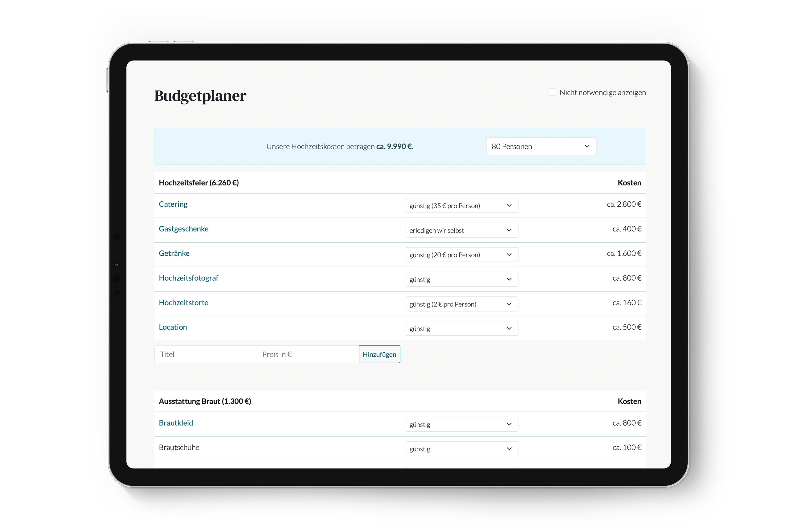Open the Brautkleid option dropdown
798x532 pixels.
click(x=462, y=424)
